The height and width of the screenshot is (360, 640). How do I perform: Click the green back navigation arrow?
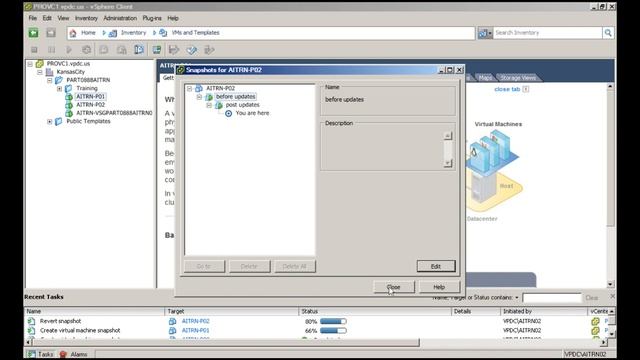[x=33, y=33]
